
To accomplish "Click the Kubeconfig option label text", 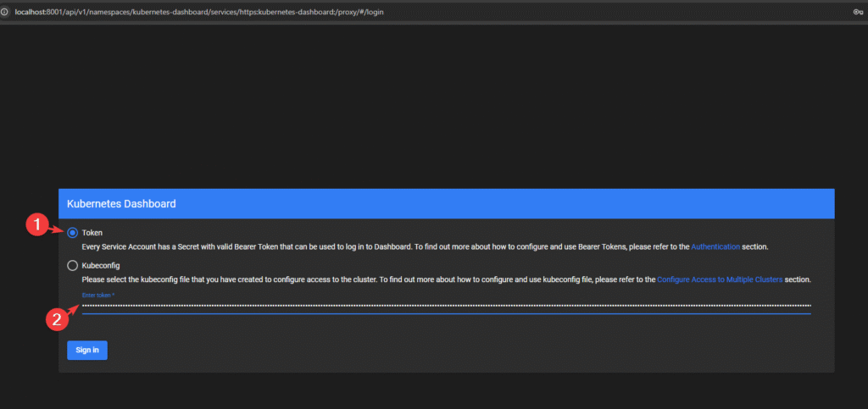I will (x=101, y=266).
